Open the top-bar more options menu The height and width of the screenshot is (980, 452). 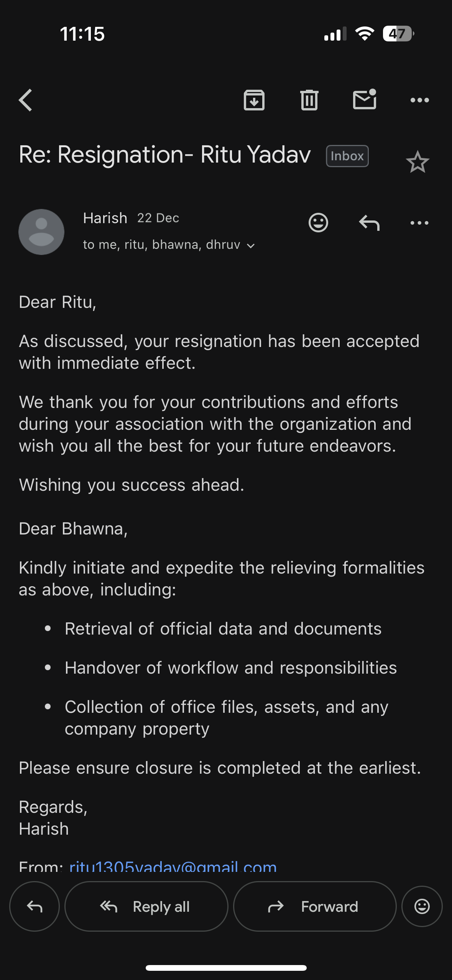coord(419,100)
